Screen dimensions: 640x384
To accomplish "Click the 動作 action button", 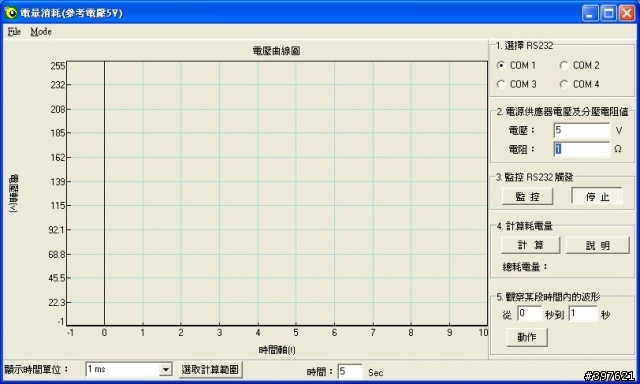I will [x=527, y=337].
